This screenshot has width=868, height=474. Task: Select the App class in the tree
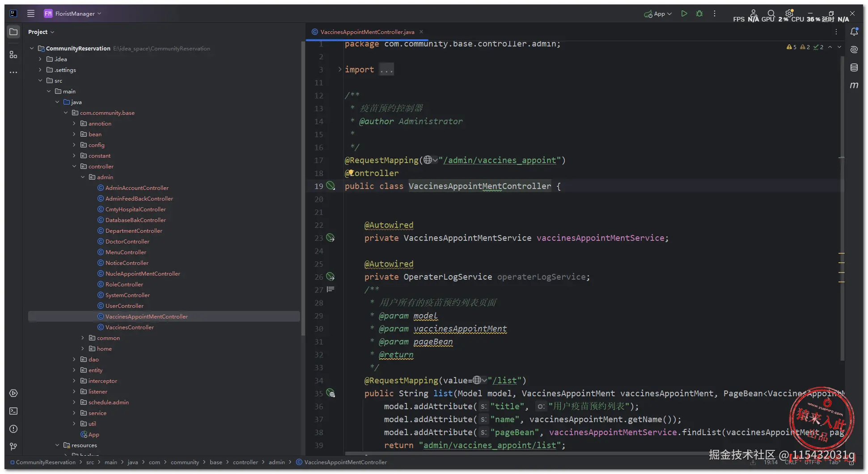pos(93,434)
